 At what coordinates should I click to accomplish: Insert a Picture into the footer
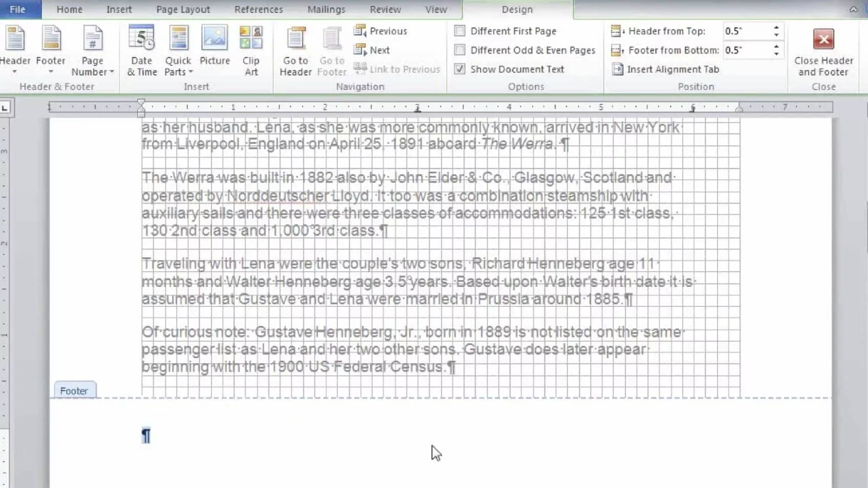click(214, 50)
